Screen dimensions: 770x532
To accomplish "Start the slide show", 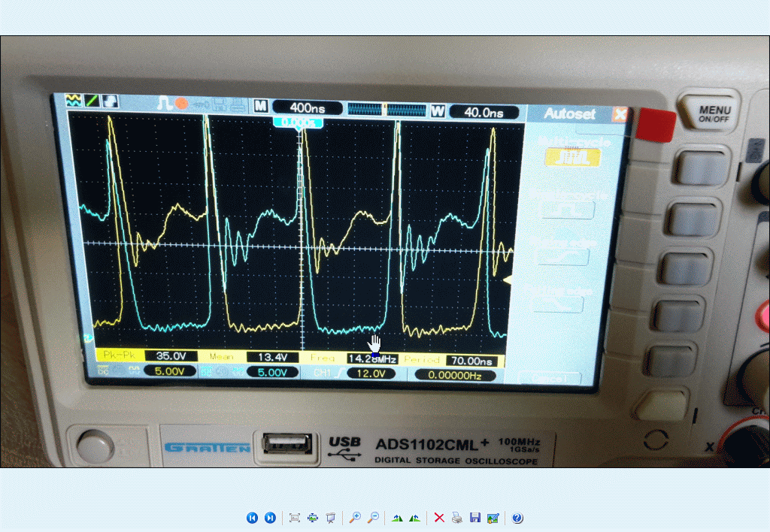I will pyautogui.click(x=330, y=518).
